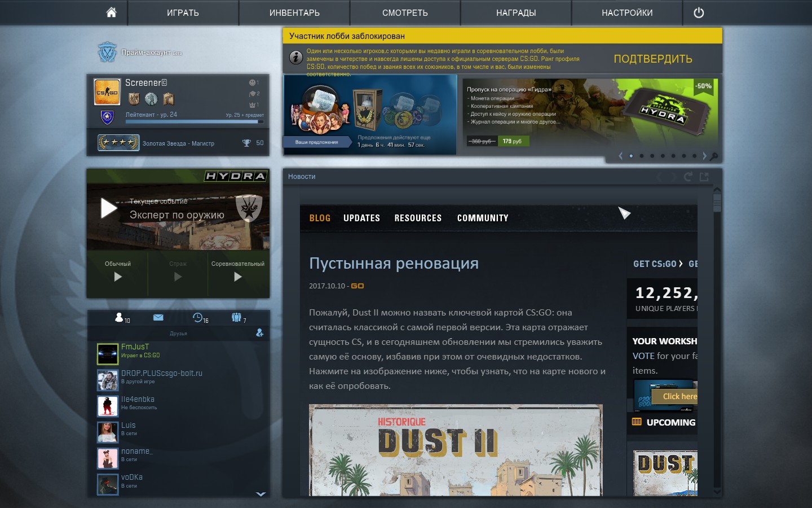Open the НАСТРОЙКИ menu

627,12
